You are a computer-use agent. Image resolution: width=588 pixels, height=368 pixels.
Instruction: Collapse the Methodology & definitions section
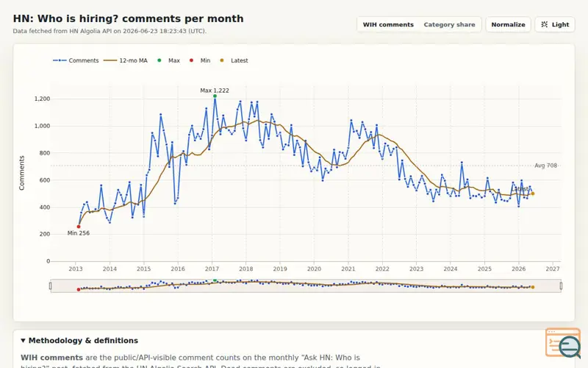tap(79, 341)
